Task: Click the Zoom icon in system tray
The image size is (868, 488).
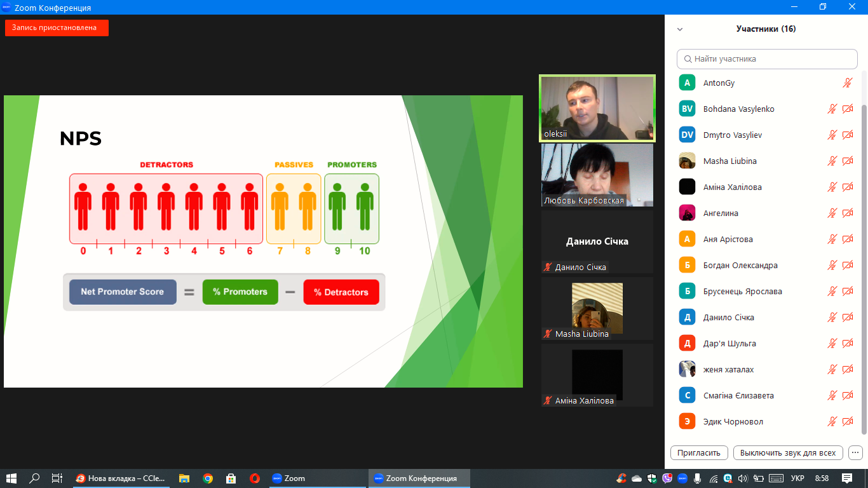Action: click(x=682, y=478)
